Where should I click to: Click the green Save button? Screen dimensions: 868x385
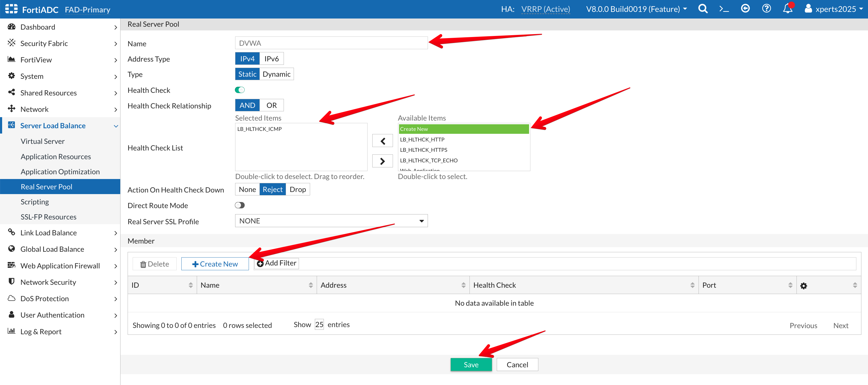[471, 364]
